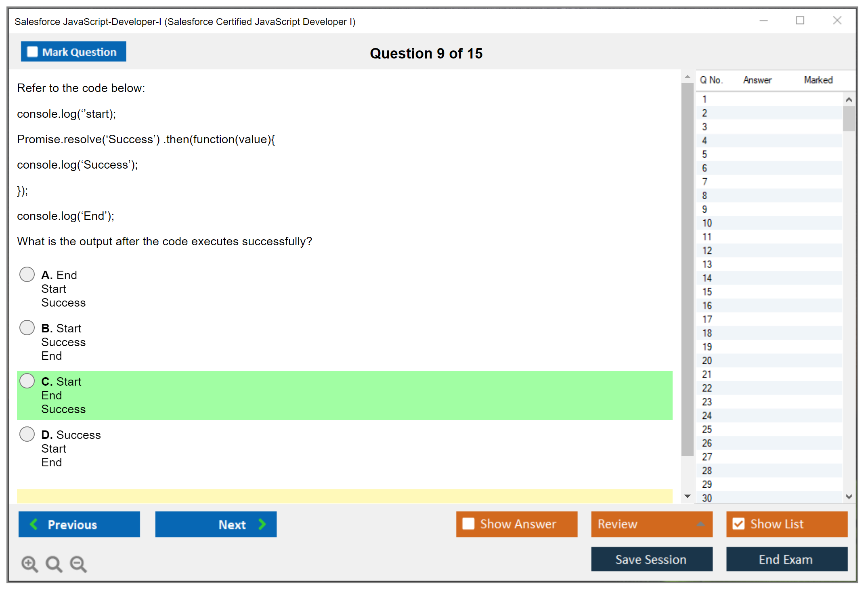Click the green left arrow on Previous

[x=34, y=524]
